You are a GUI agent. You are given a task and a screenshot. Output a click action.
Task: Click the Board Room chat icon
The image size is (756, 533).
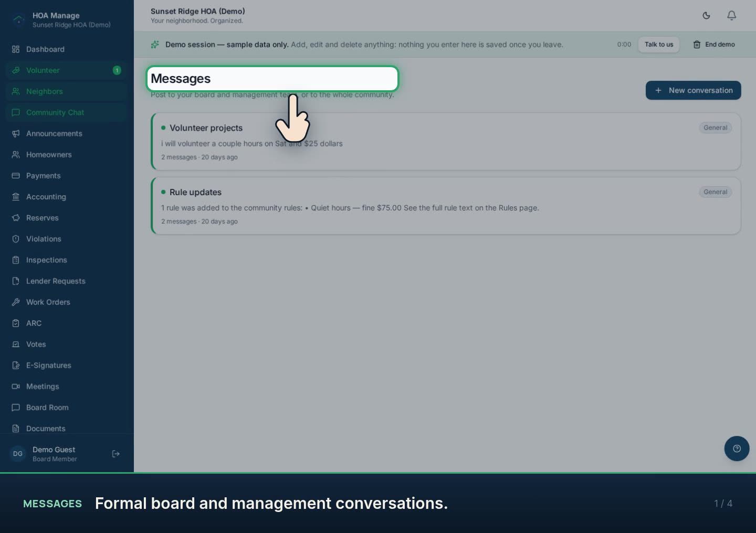(16, 407)
